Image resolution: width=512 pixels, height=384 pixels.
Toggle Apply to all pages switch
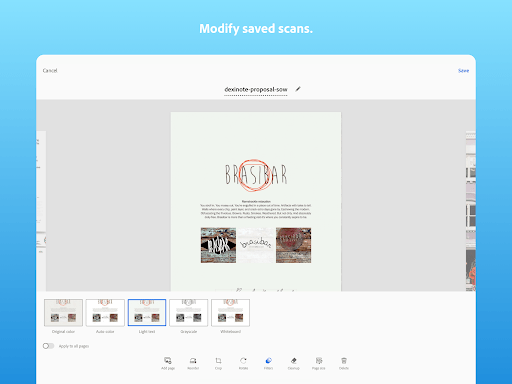pyautogui.click(x=48, y=346)
